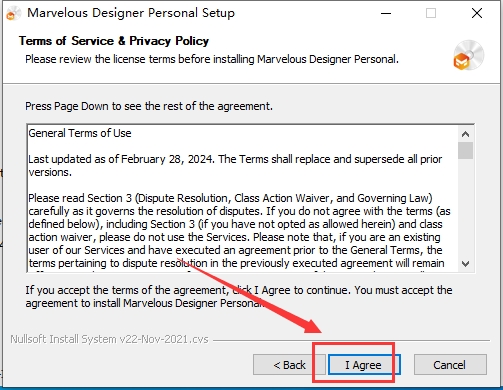
Task: Click the license scrollbar thumb
Action: (465, 150)
